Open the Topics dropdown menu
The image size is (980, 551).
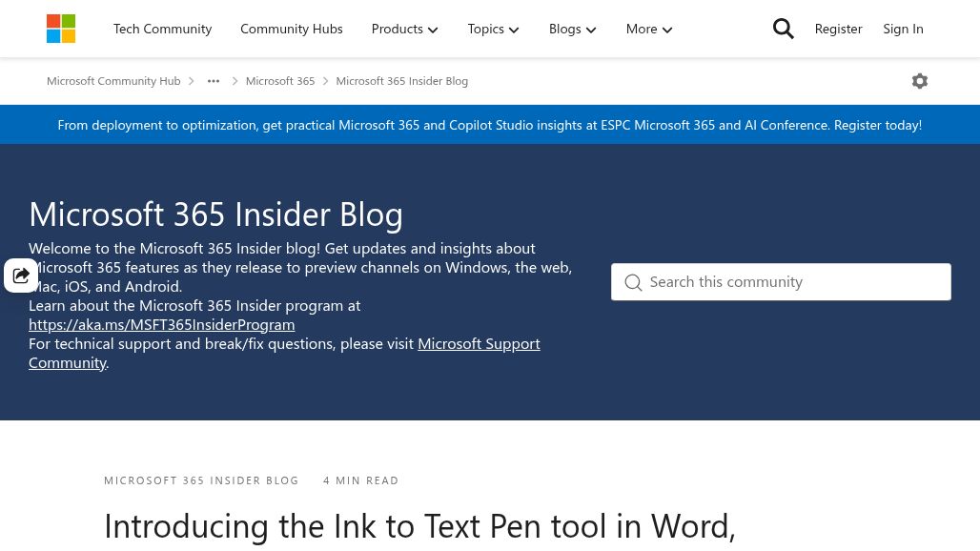[x=493, y=29]
